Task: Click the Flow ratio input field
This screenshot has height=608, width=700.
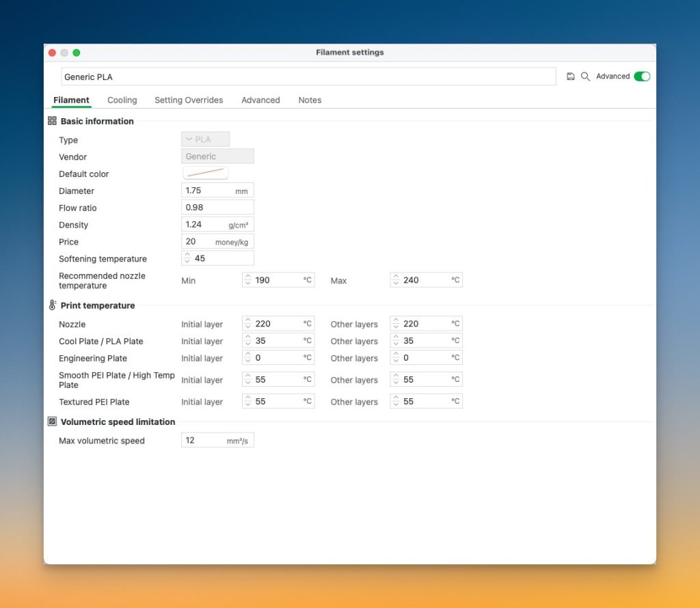Action: (x=217, y=207)
